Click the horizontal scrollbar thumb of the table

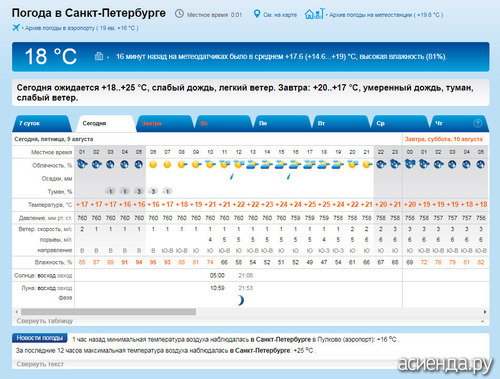pos(108,312)
